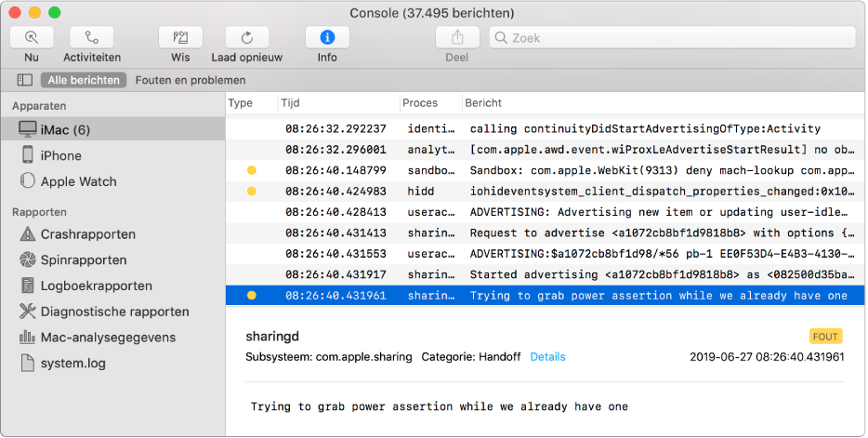This screenshot has height=438, width=868.
Task: Select the hidd iohideventsystem row
Action: 545,191
